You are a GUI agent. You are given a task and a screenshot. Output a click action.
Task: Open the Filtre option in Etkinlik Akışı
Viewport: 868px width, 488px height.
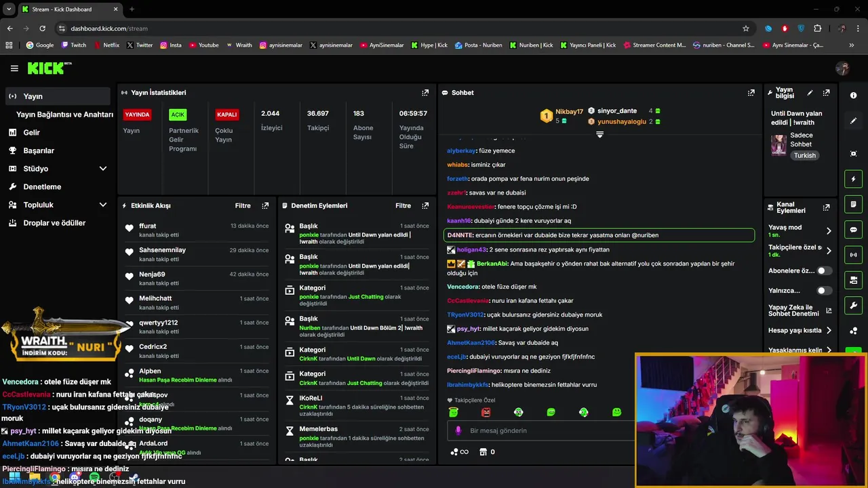[x=243, y=205]
